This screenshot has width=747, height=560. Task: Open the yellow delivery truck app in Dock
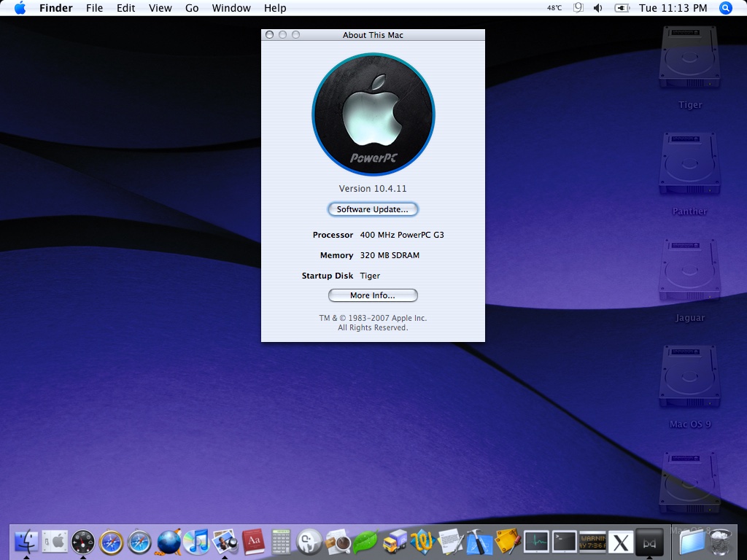point(395,542)
